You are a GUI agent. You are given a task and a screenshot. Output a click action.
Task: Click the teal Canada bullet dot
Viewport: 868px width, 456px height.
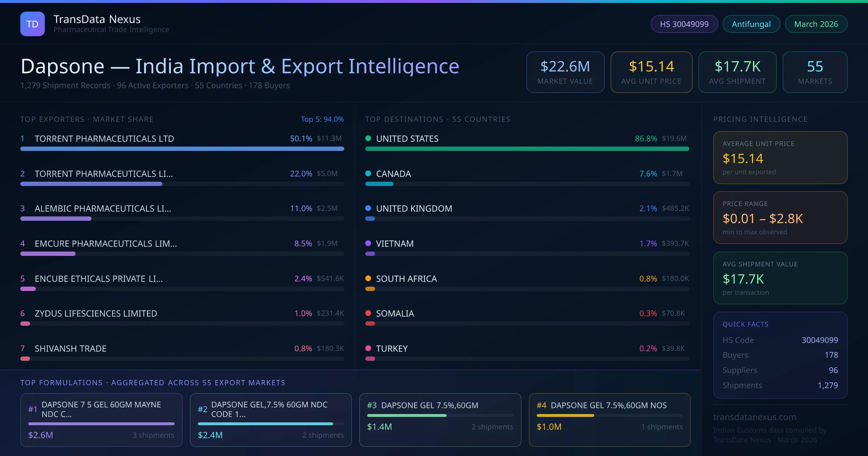pyautogui.click(x=368, y=173)
